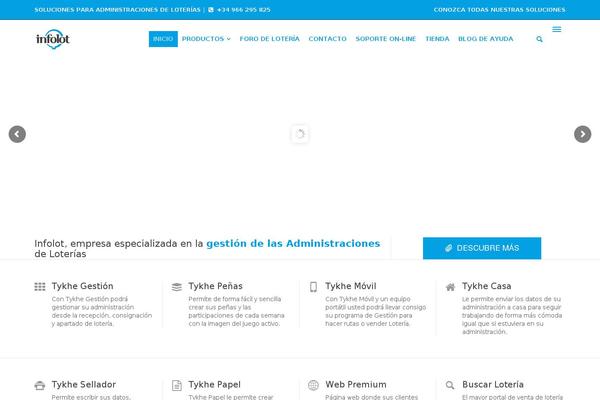Click the Tykhe Gestión grid icon

pyautogui.click(x=40, y=287)
